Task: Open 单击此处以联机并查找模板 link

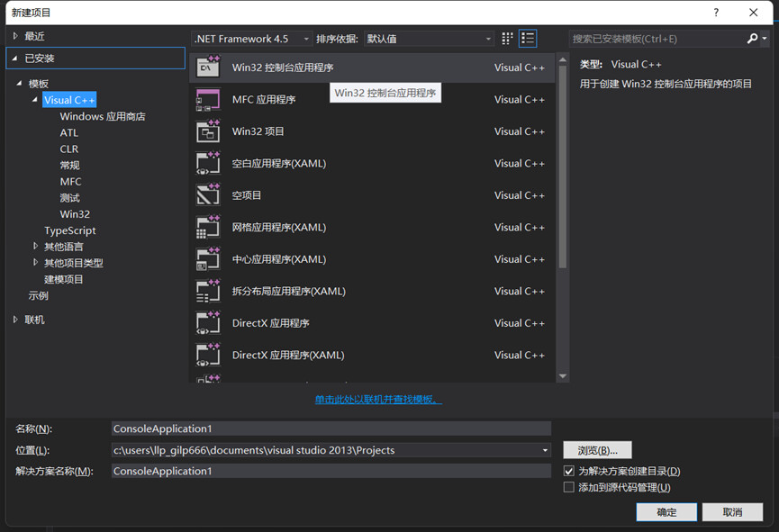Action: coord(378,400)
